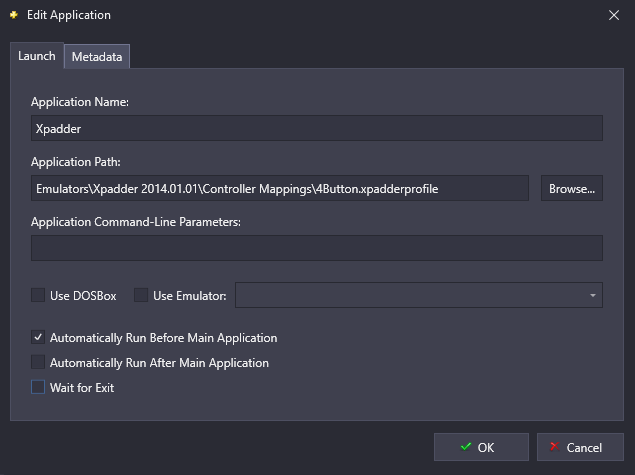Viewport: 635px width, 475px height.
Task: Enable the Use DOSBox checkbox
Action: coord(38,295)
